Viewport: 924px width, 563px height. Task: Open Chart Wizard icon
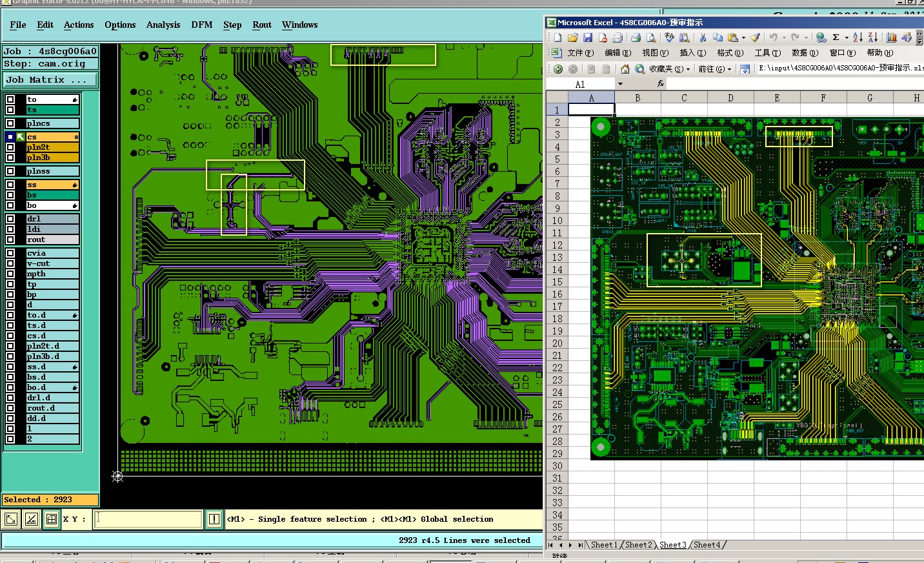tap(891, 38)
